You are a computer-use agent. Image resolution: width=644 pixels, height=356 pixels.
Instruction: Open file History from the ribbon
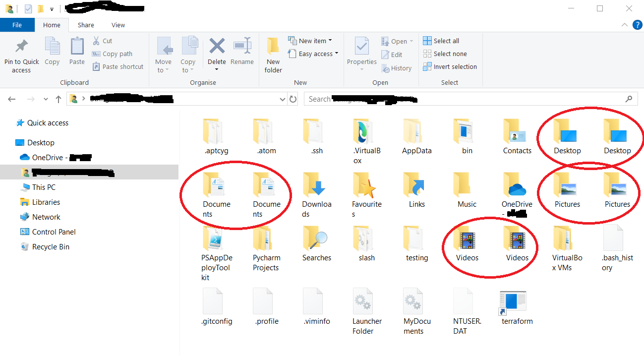(397, 68)
